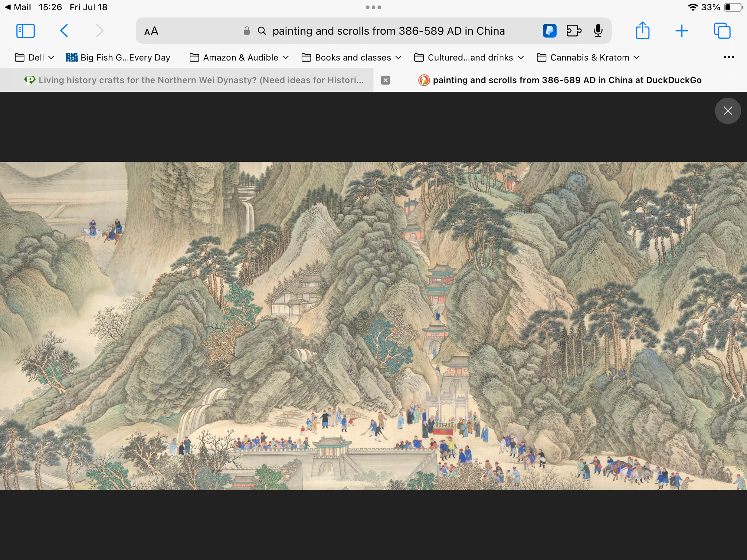This screenshot has height=560, width=747.
Task: Expand the Books and classes bookmarks folder
Action: point(352,58)
